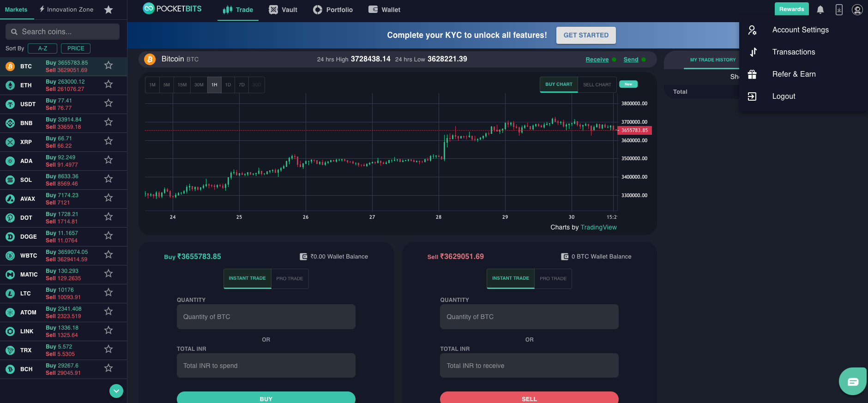Click the Total INR to receive field
This screenshot has width=868, height=403.
pyautogui.click(x=529, y=366)
